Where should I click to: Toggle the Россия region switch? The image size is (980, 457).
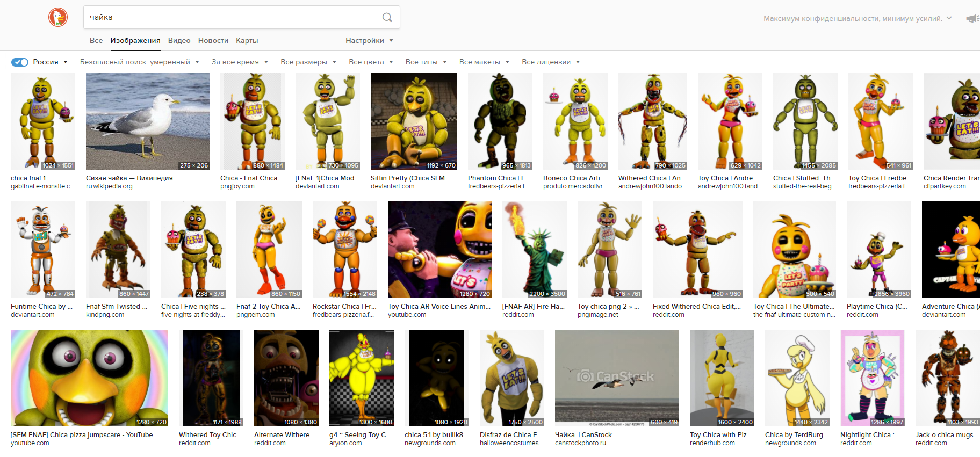[x=20, y=62]
